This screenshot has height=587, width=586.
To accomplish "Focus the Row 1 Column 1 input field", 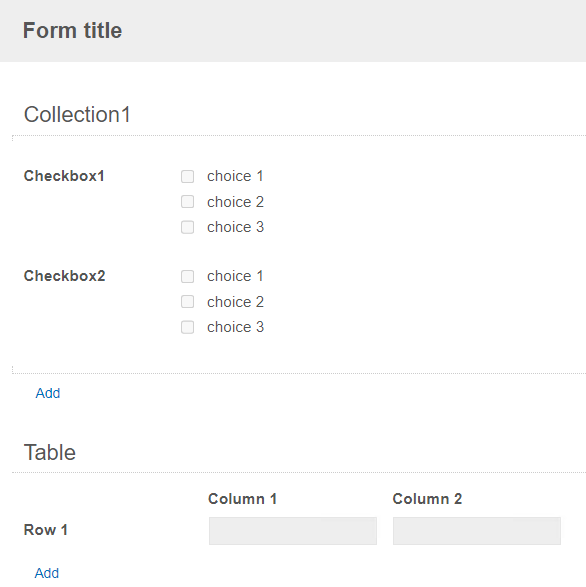I will pos(293,531).
